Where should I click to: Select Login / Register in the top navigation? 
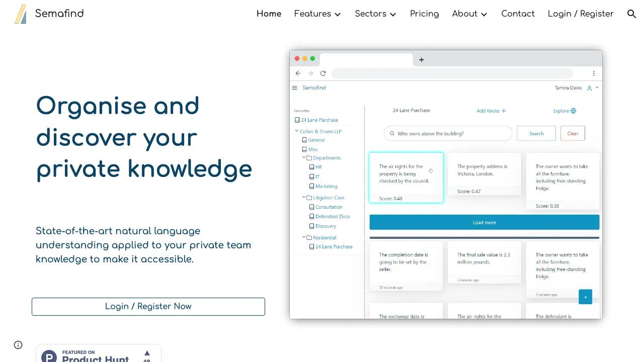(x=581, y=14)
